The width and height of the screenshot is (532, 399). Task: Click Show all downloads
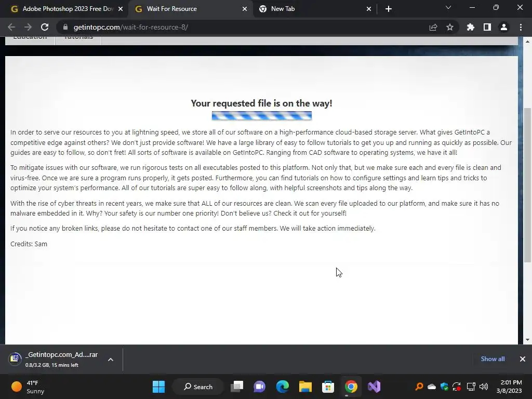(493, 359)
